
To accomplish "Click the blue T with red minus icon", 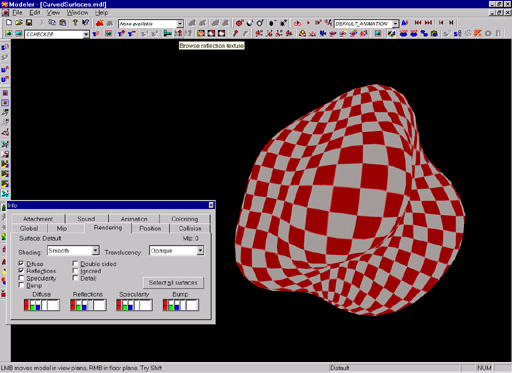I will point(132,33).
